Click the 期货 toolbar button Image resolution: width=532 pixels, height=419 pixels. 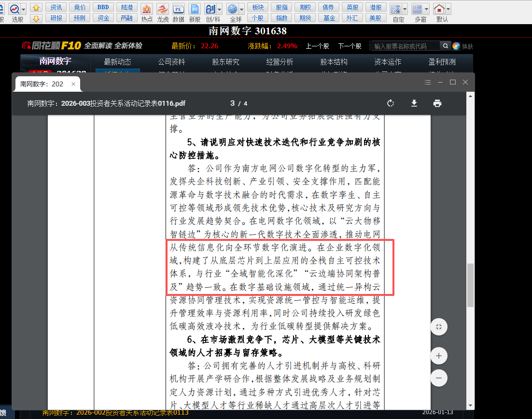tap(306, 18)
